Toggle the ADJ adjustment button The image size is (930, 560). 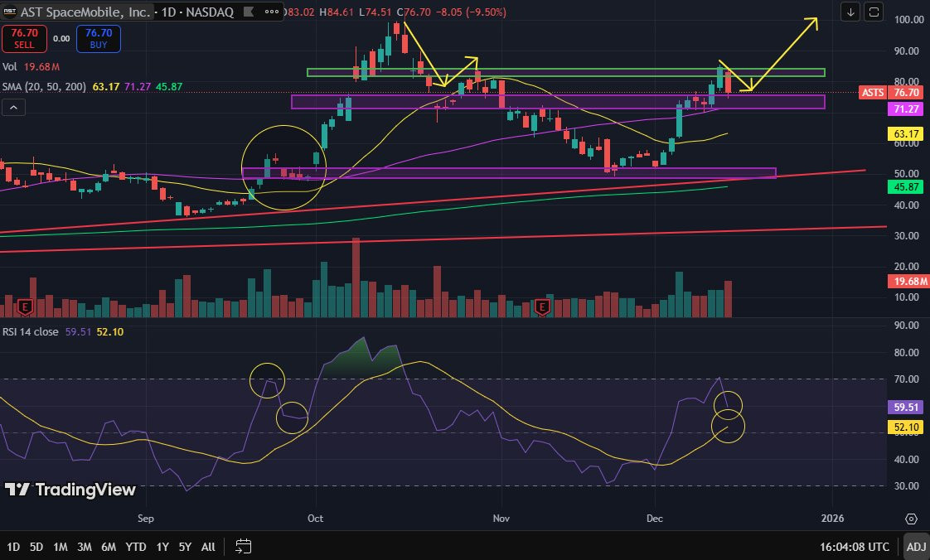click(x=917, y=547)
